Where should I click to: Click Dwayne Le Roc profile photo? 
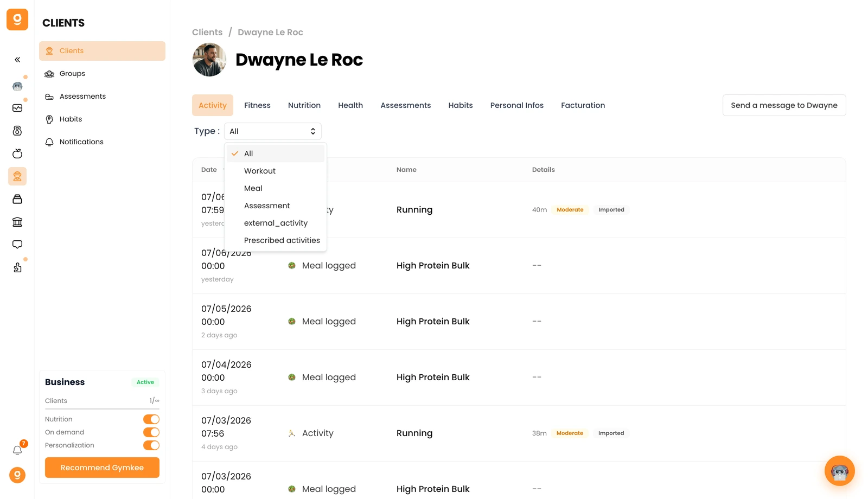[209, 60]
